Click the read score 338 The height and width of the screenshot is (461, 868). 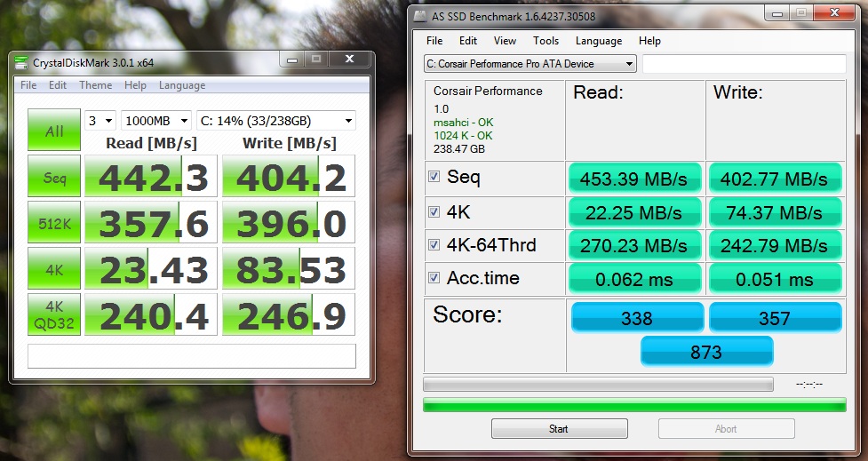pyautogui.click(x=637, y=318)
